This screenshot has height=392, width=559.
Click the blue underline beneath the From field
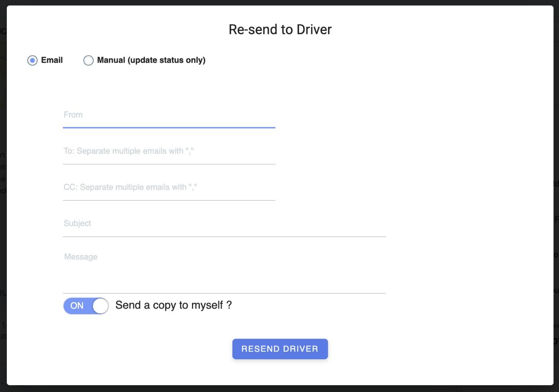click(169, 127)
